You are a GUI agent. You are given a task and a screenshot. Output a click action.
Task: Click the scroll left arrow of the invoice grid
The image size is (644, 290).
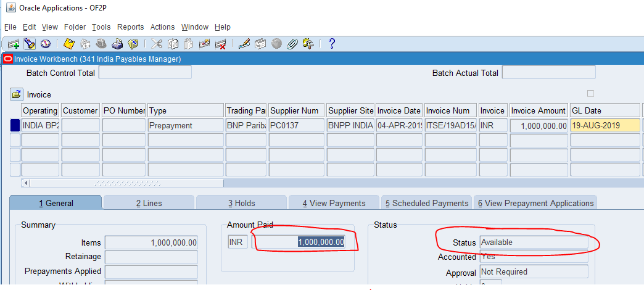(x=26, y=183)
